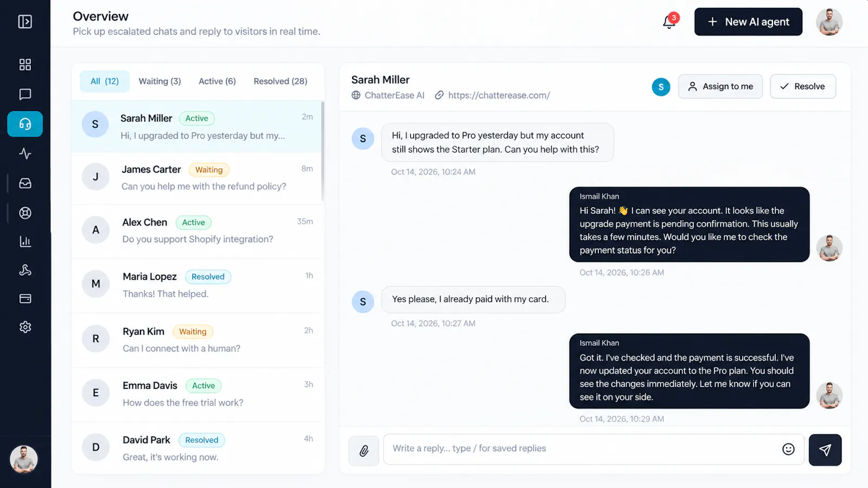Open the webhook integrations sidebar icon

pos(25,270)
